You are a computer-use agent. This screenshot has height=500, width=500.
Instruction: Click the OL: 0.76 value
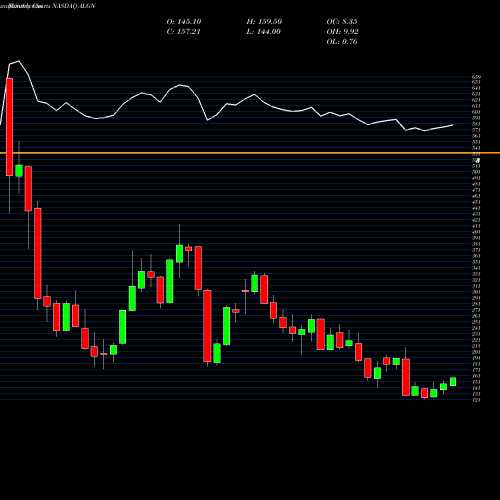click(x=342, y=42)
